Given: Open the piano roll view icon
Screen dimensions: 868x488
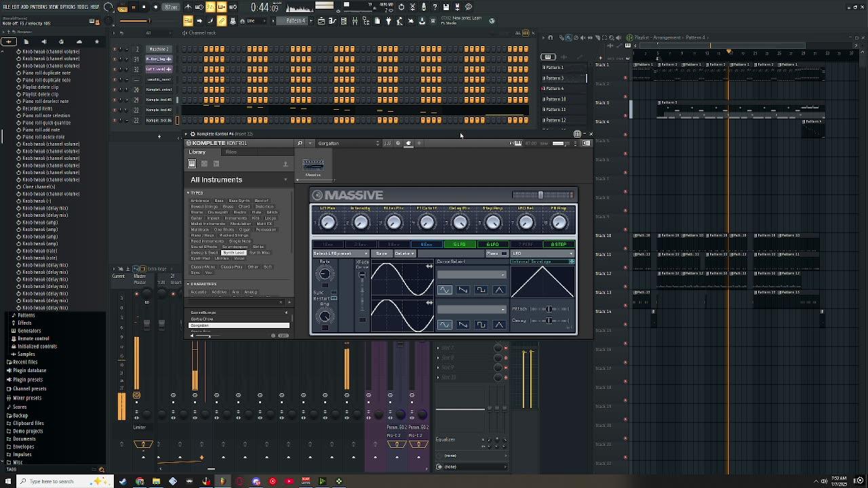Looking at the screenshot, I should click(x=332, y=21).
